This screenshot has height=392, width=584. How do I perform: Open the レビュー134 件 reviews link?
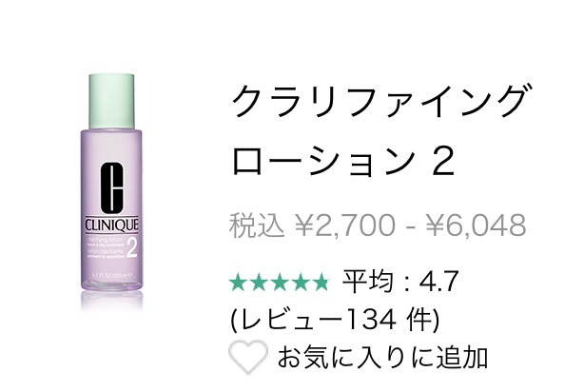(336, 321)
